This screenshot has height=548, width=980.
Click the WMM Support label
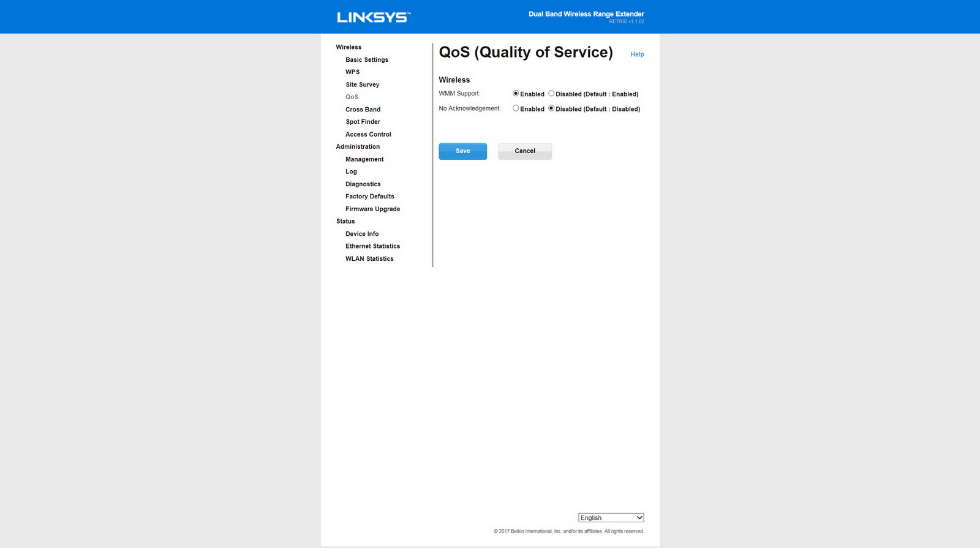pyautogui.click(x=459, y=94)
